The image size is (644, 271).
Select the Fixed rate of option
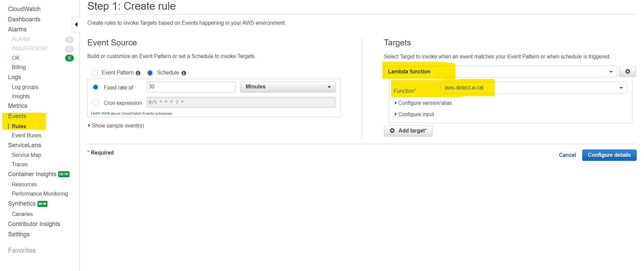(x=96, y=87)
